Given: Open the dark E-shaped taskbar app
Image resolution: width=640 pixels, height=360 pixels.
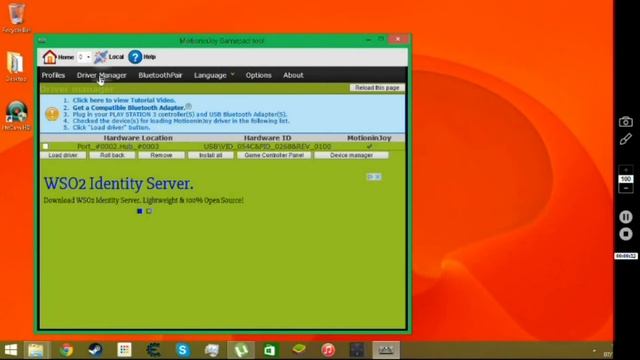Looking at the screenshot, I should point(153,350).
